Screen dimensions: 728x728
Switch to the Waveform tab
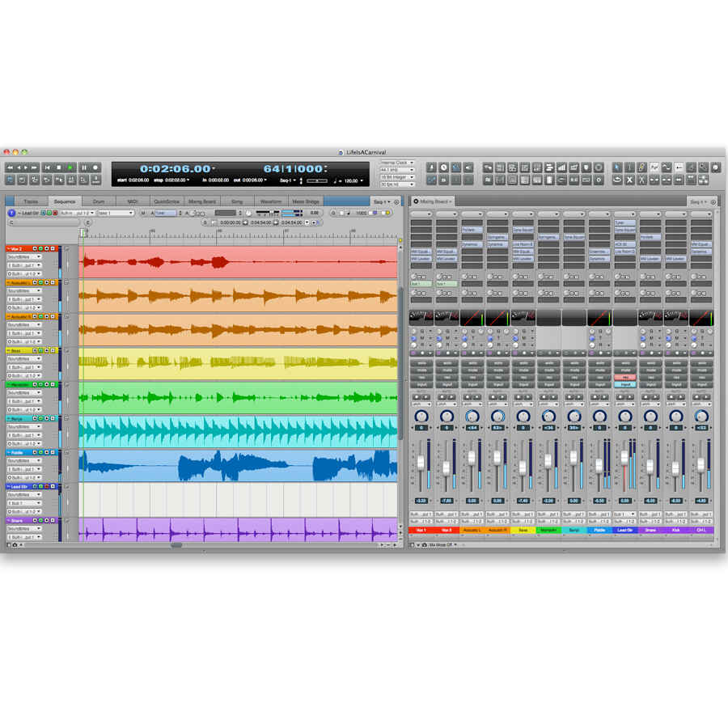[271, 201]
